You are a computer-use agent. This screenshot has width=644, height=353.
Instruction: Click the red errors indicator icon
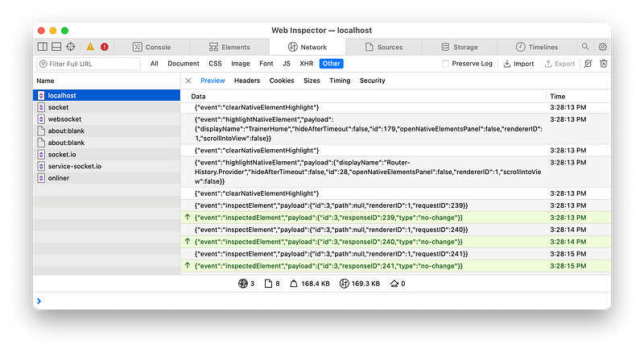point(104,48)
